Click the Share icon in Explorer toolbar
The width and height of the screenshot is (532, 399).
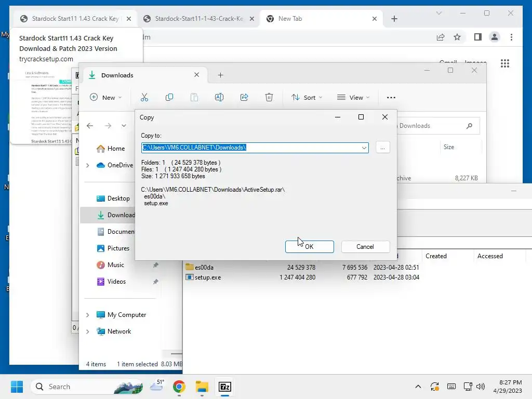(x=244, y=97)
